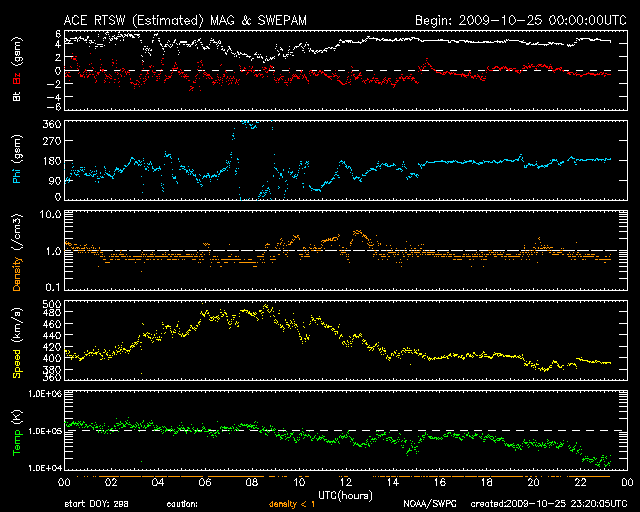640x512 pixels.
Task: Click the '18' hour label on the time axis
Action: click(x=487, y=483)
